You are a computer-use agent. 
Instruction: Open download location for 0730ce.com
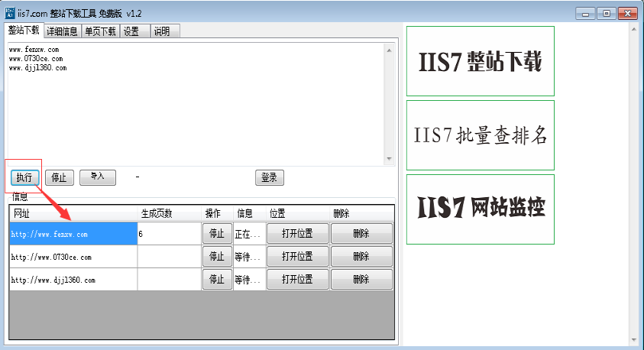298,257
